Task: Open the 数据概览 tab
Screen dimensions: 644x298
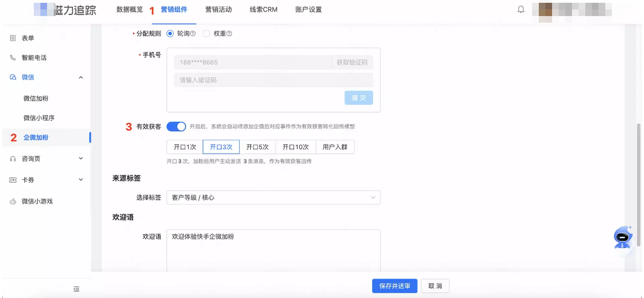Action: point(130,9)
